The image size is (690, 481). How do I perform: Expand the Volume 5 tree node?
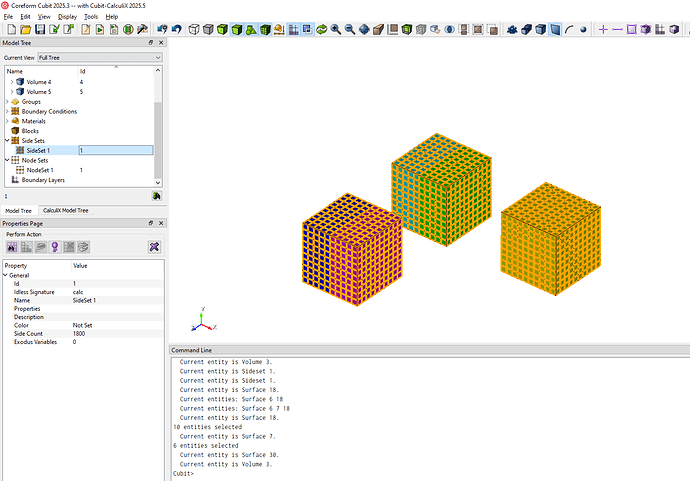click(12, 92)
